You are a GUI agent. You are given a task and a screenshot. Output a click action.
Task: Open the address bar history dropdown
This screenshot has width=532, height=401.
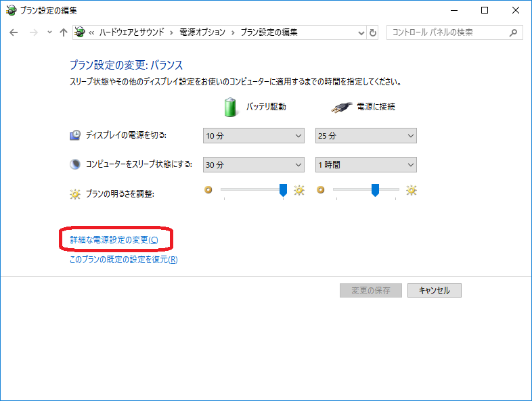361,33
